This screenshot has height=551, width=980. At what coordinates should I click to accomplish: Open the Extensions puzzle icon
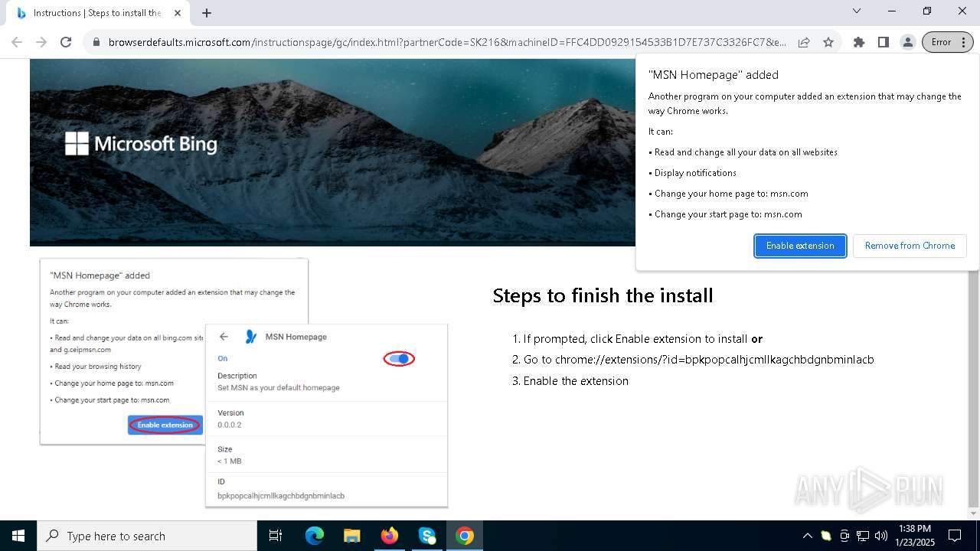859,42
